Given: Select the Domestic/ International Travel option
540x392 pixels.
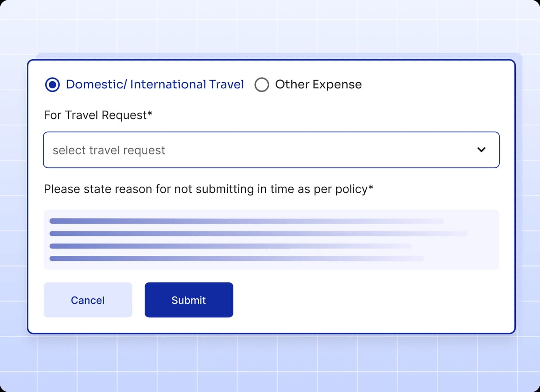Looking at the screenshot, I should click(x=52, y=85).
